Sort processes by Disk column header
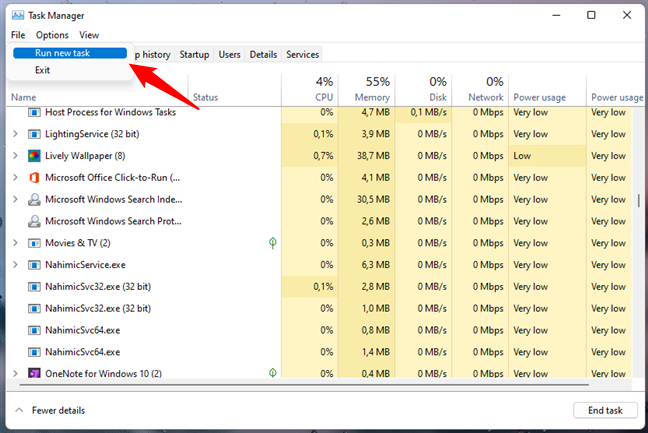 pyautogui.click(x=423, y=90)
